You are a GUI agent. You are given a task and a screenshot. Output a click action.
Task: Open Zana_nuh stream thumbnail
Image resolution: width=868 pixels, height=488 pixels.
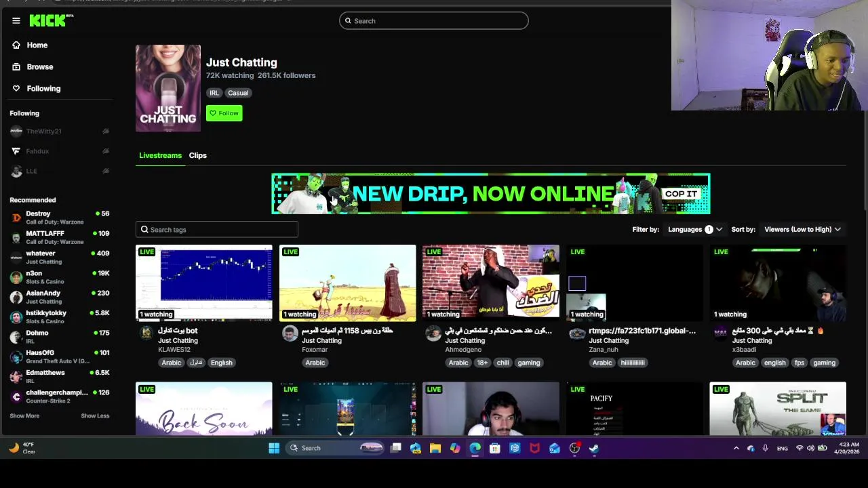point(635,283)
